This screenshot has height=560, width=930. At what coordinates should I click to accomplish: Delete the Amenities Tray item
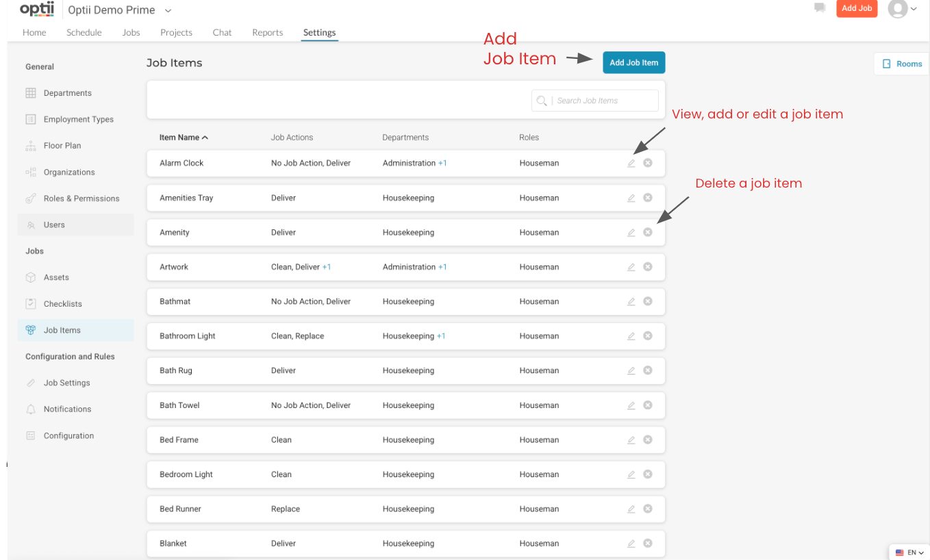point(648,198)
